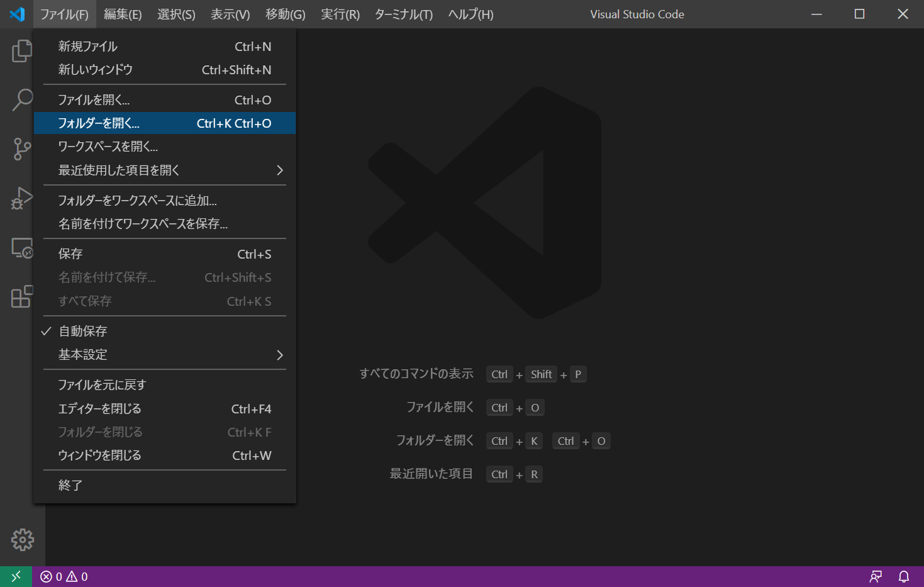Screen dimensions: 924x587
Task: Open the Search view icon
Action: 22,99
